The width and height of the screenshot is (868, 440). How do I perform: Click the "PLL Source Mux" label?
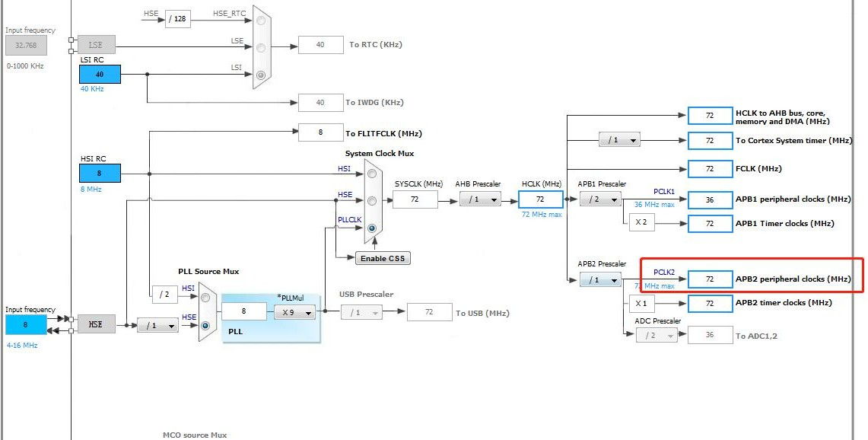click(208, 272)
